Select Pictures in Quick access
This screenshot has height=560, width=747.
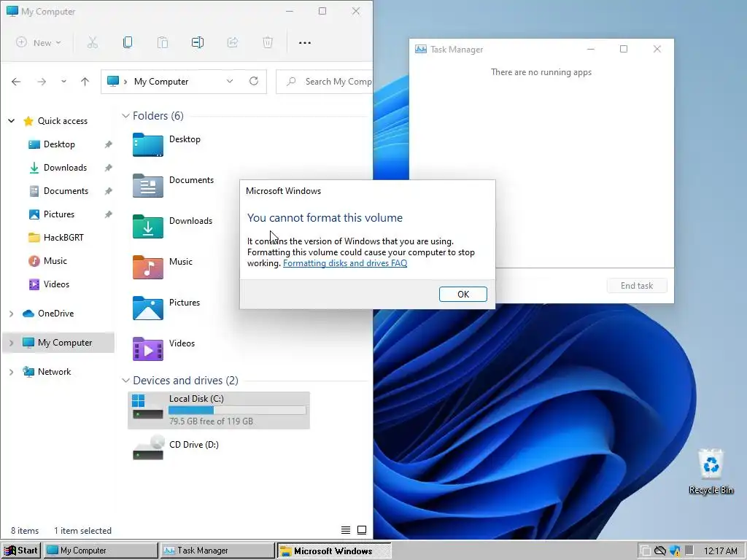click(59, 214)
